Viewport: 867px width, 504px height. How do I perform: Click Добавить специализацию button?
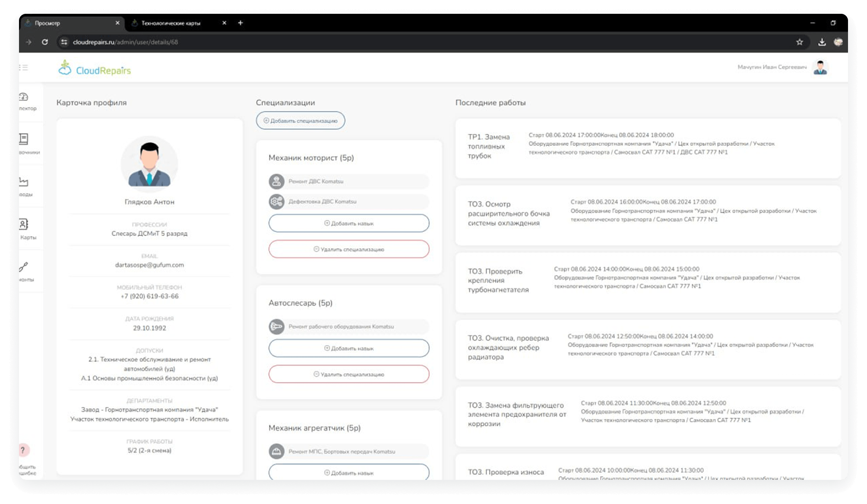(x=301, y=120)
